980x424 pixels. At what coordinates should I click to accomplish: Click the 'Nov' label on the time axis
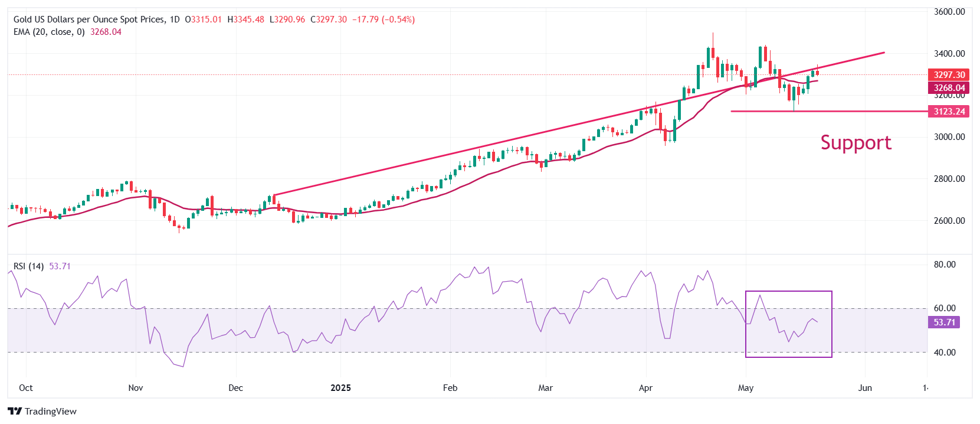click(136, 388)
